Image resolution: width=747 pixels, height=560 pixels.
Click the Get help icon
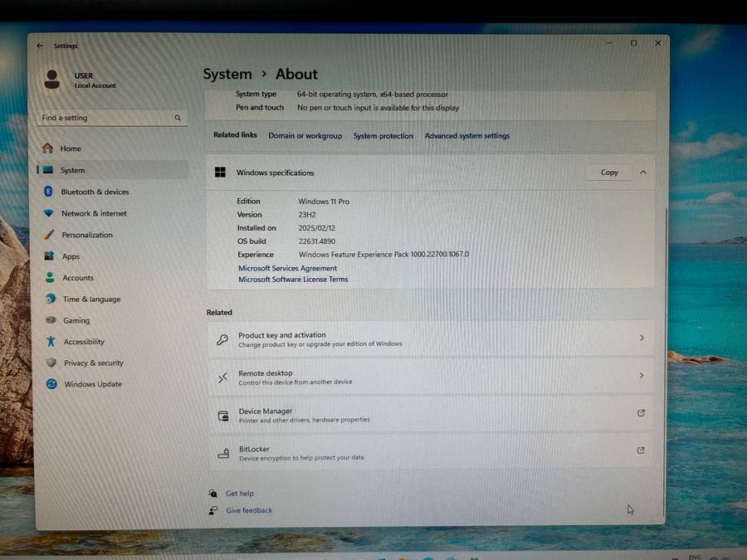[214, 494]
